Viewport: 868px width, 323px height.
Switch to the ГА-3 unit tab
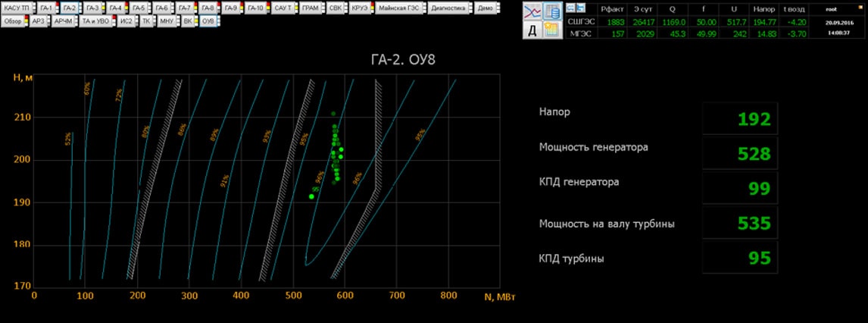tap(92, 8)
